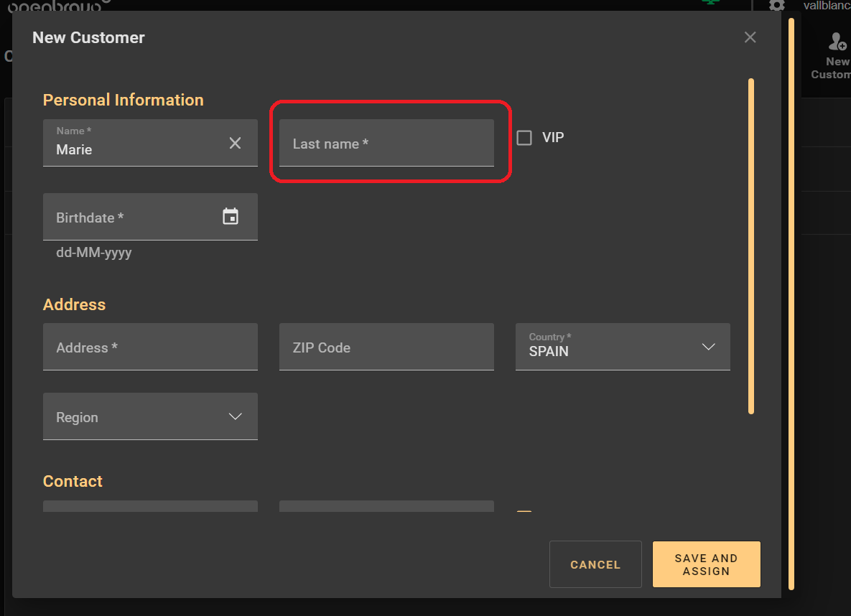Image resolution: width=851 pixels, height=616 pixels.
Task: Close the New Customer dialog with X
Action: pos(750,37)
